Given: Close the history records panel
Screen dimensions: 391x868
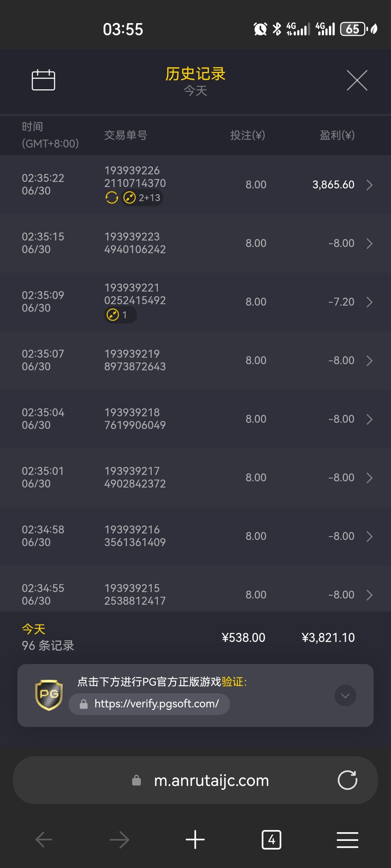Looking at the screenshot, I should [x=357, y=80].
